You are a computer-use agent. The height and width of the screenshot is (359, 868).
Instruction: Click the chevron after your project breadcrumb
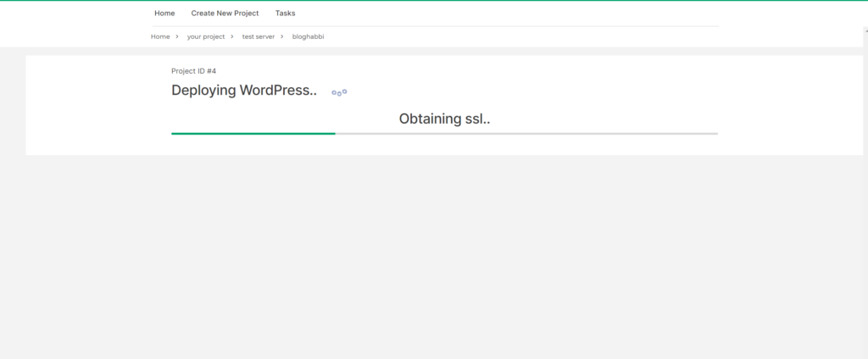(232, 36)
